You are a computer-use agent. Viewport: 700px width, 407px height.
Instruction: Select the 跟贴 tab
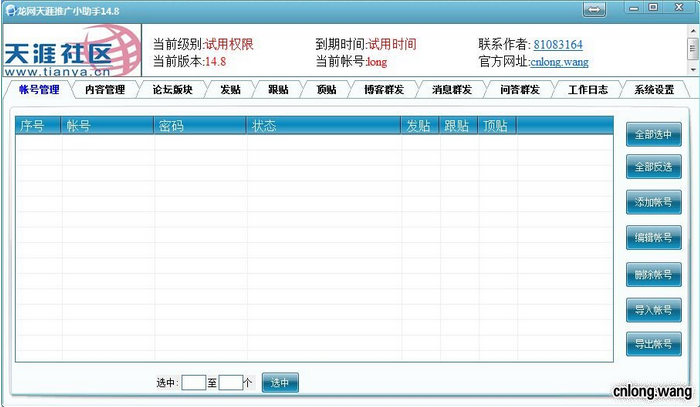tap(278, 90)
